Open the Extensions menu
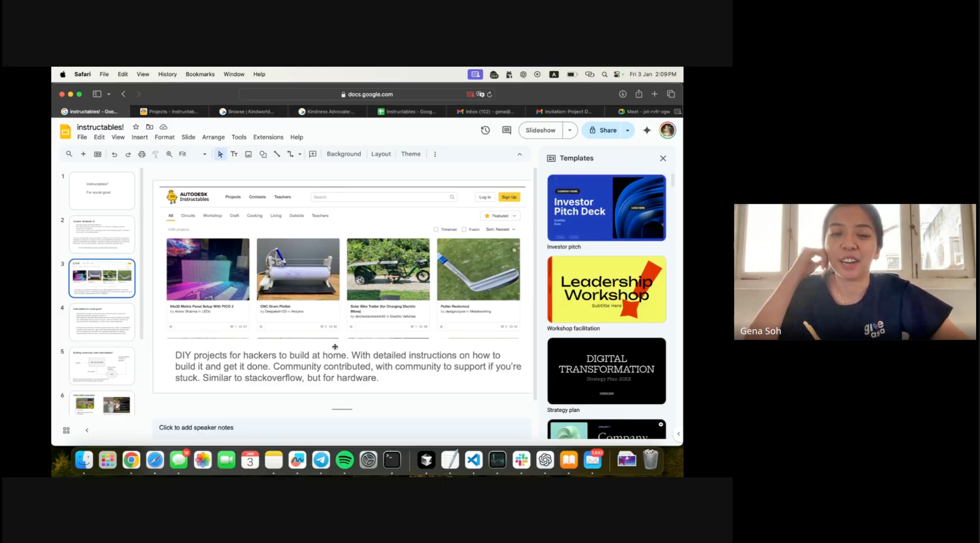The height and width of the screenshot is (543, 980). pyautogui.click(x=268, y=137)
